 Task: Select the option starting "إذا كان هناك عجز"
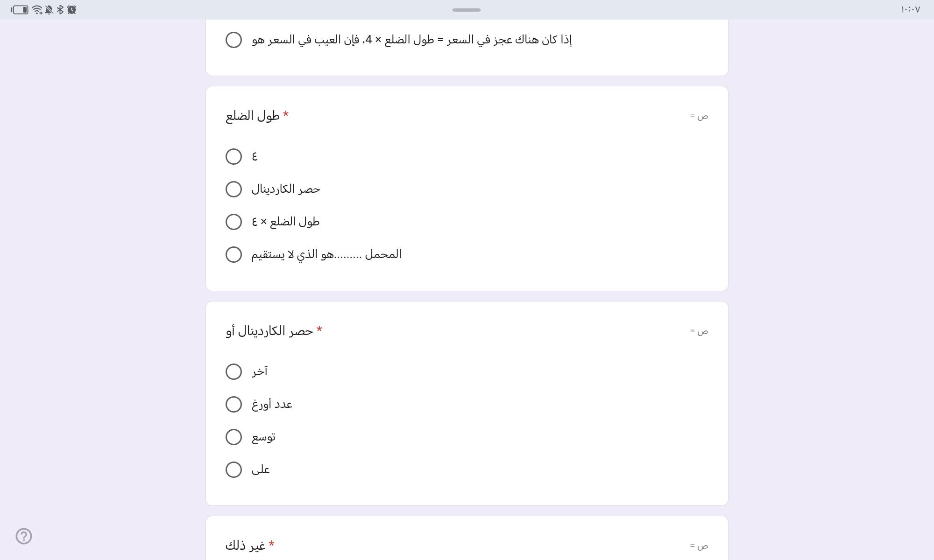click(233, 40)
